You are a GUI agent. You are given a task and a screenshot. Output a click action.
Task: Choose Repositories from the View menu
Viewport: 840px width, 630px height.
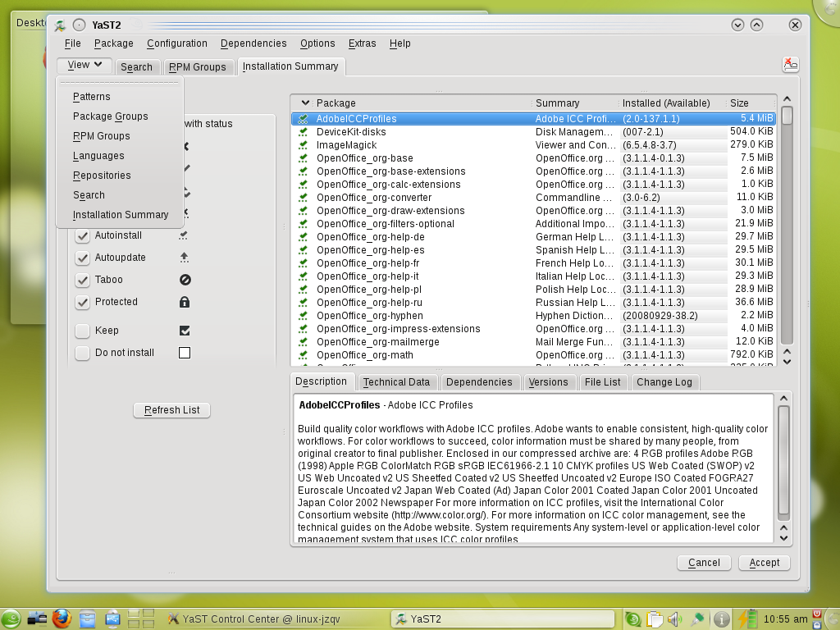tap(102, 176)
